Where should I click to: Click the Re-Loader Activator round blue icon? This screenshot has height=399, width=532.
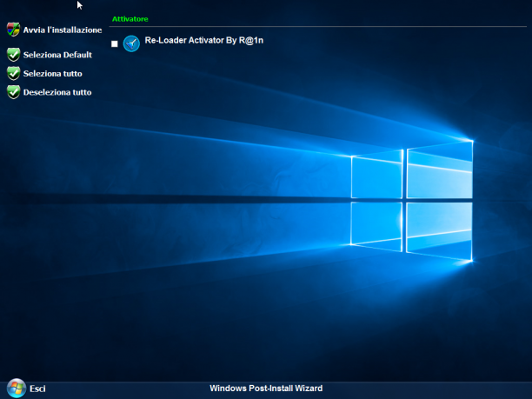pos(131,43)
